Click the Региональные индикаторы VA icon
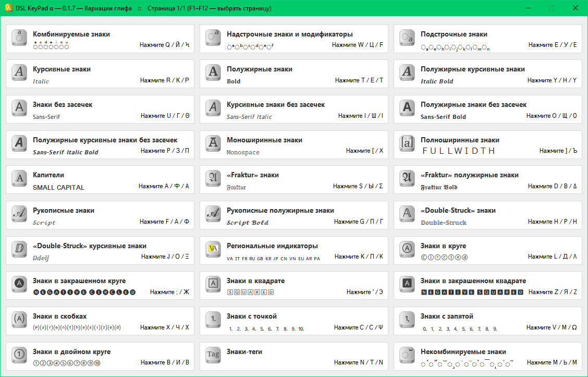The height and width of the screenshot is (377, 588). coord(213,250)
